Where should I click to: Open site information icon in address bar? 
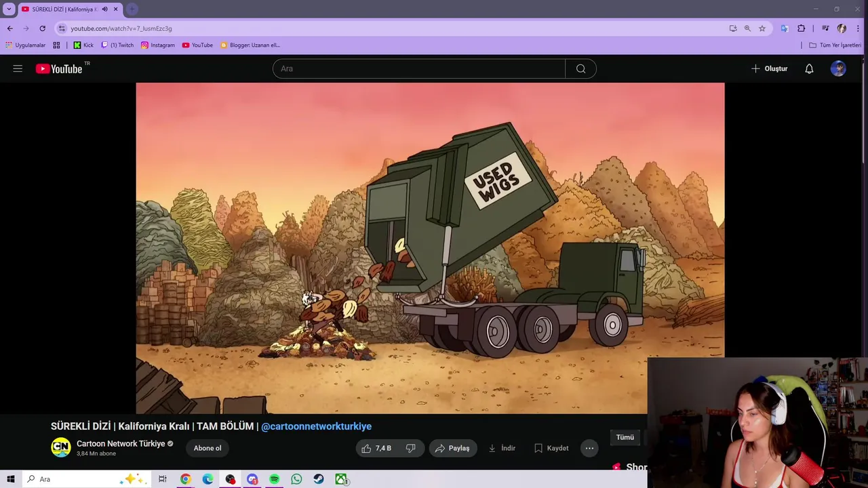coord(62,28)
